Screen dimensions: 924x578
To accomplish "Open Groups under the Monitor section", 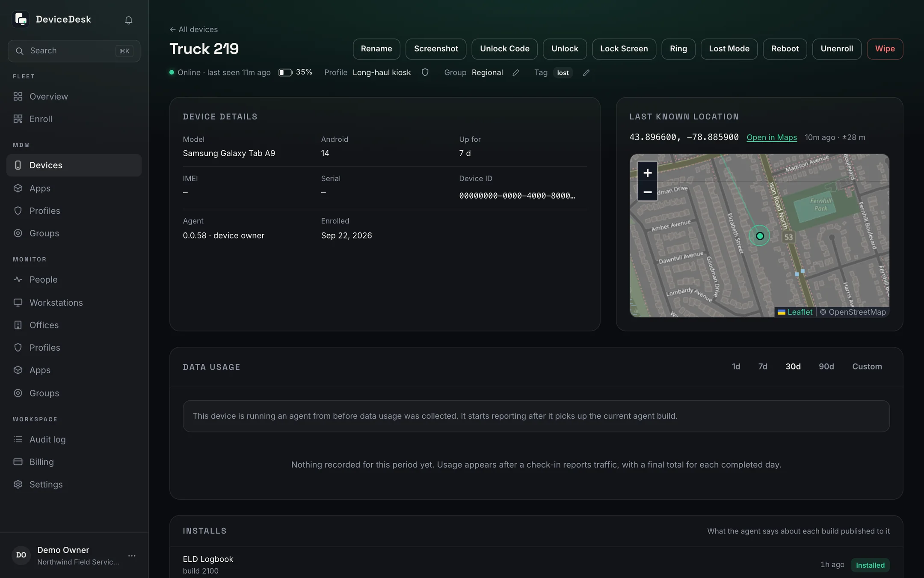I will 74,393.
